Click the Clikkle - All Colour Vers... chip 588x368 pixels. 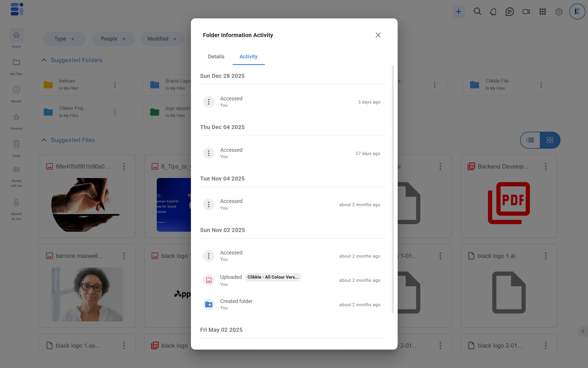click(273, 277)
